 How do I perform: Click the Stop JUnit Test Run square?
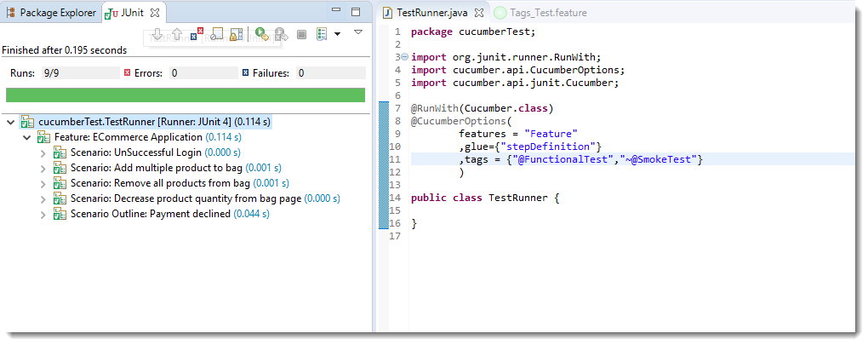(301, 34)
